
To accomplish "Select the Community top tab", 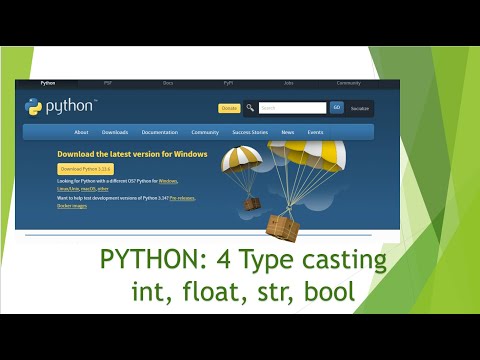I will (349, 83).
